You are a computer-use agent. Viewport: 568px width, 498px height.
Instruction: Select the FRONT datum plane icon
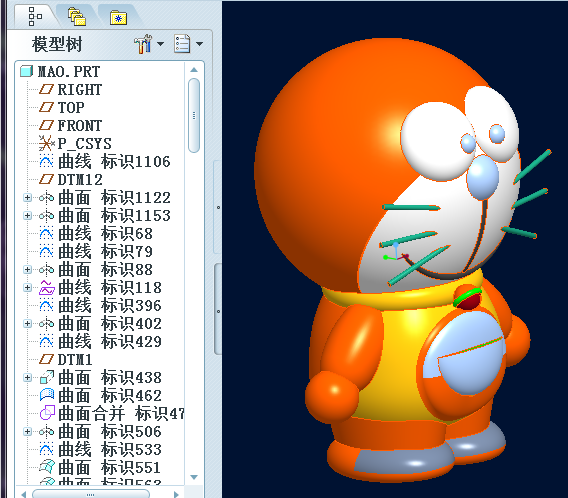(x=46, y=125)
